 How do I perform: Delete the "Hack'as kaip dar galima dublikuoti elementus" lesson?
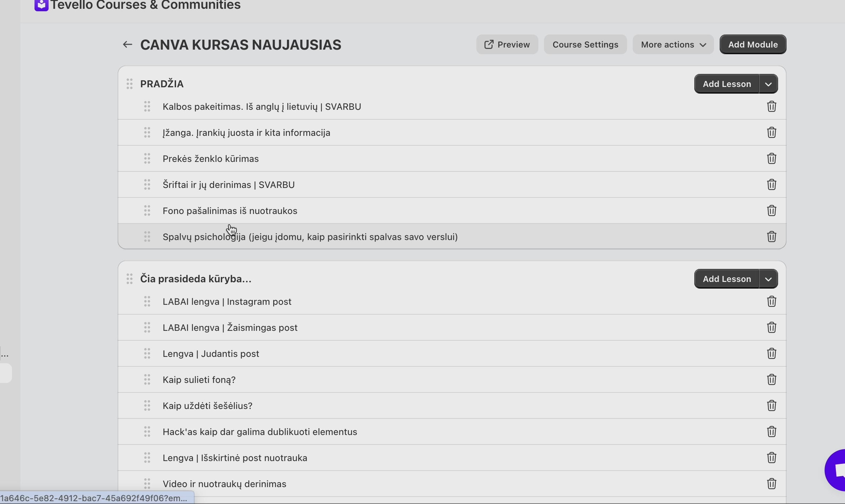[x=771, y=432]
